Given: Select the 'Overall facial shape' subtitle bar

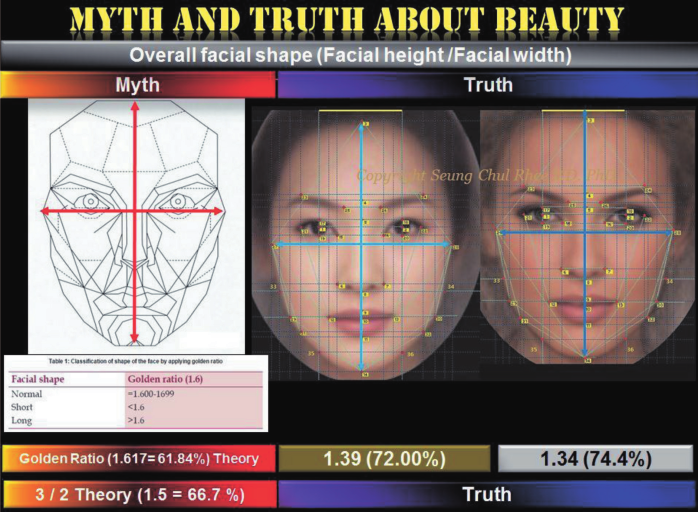Looking at the screenshot, I should [349, 55].
